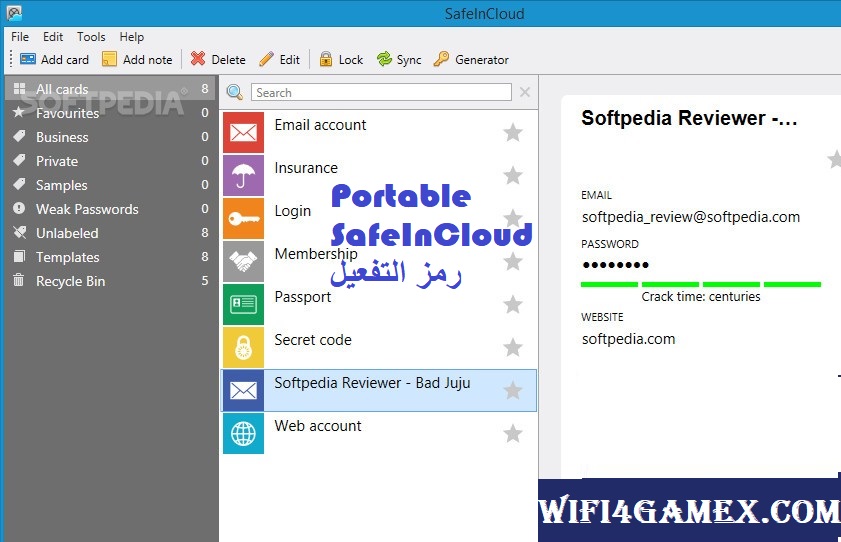Click the green Passport ID icon
841x542 pixels.
pyautogui.click(x=244, y=304)
